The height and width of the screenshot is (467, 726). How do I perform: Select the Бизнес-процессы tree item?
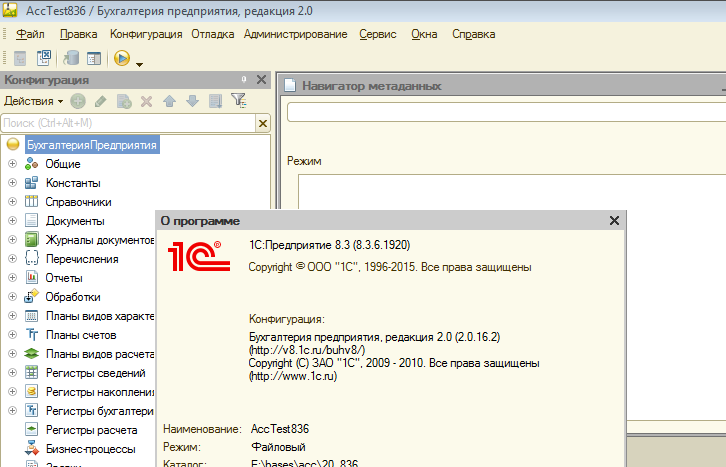click(90, 449)
